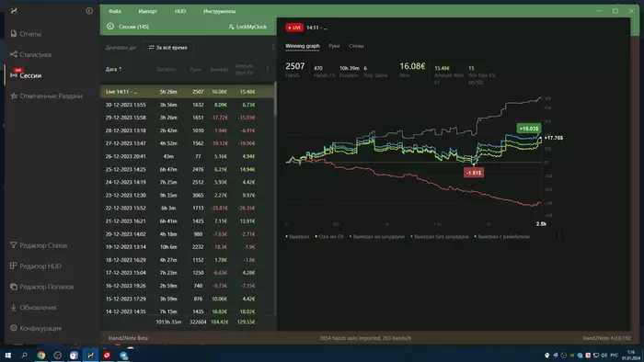Open Отчеты reports section
This screenshot has width=644, height=362.
26,34
